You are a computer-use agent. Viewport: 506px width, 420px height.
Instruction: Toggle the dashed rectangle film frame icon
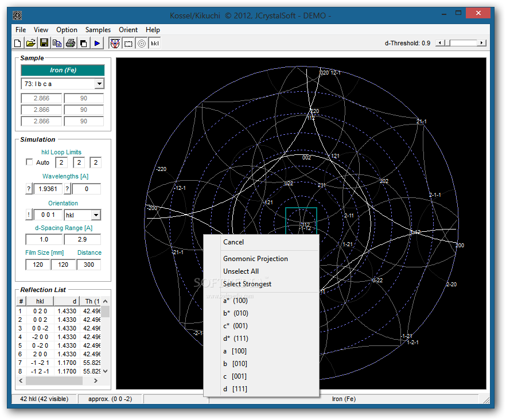(x=129, y=43)
